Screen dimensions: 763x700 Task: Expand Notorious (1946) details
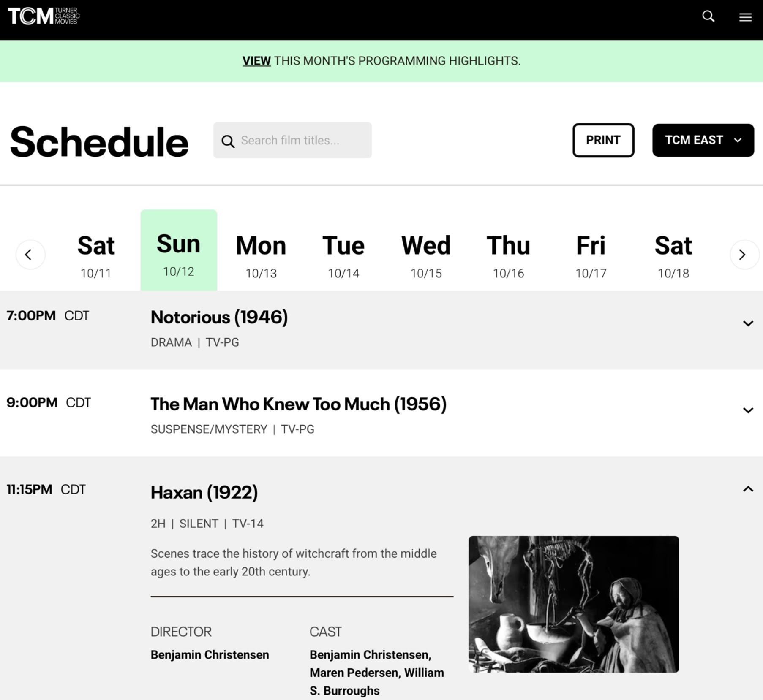(748, 323)
